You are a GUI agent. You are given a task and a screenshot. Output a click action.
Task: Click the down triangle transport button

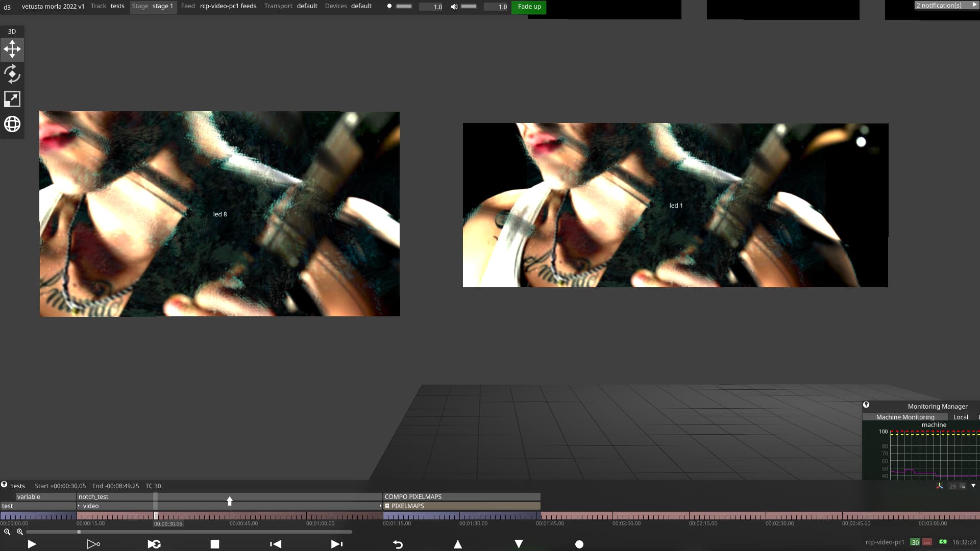click(519, 544)
